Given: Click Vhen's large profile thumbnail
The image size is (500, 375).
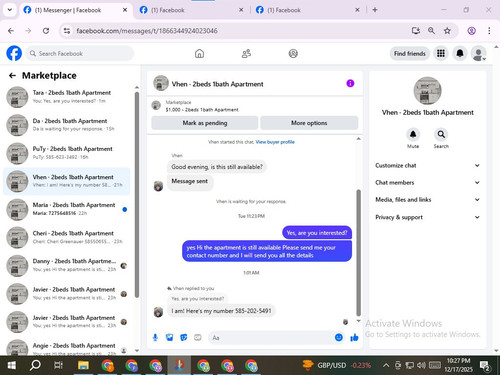Looking at the screenshot, I should (x=427, y=91).
